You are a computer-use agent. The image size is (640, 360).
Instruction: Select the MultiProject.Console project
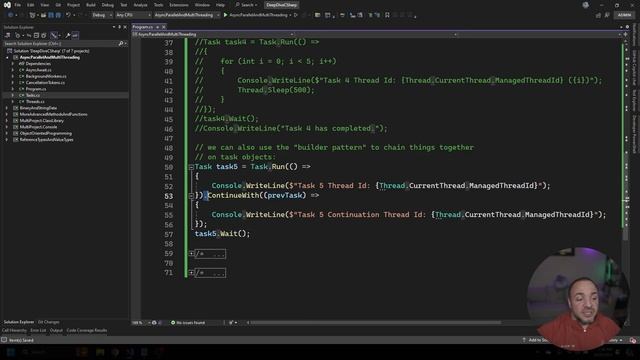[38, 127]
